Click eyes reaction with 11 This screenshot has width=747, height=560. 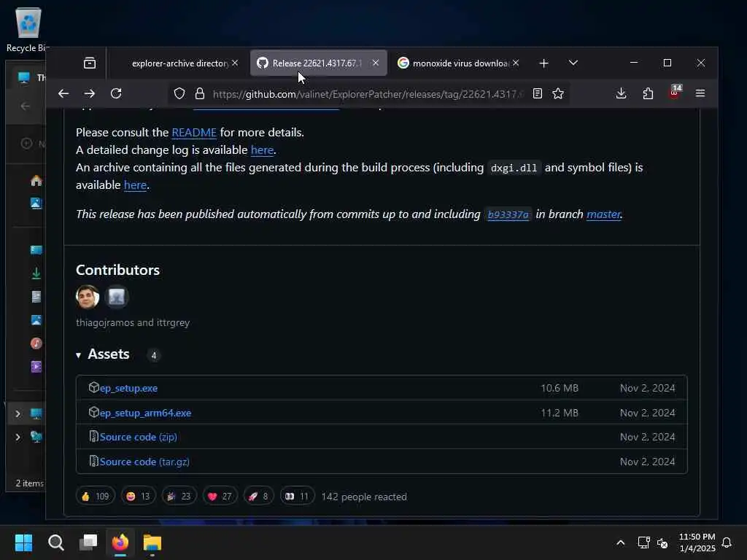click(297, 497)
